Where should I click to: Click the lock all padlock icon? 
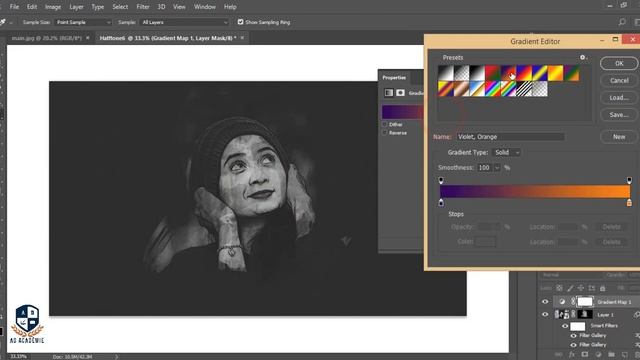tap(602, 288)
